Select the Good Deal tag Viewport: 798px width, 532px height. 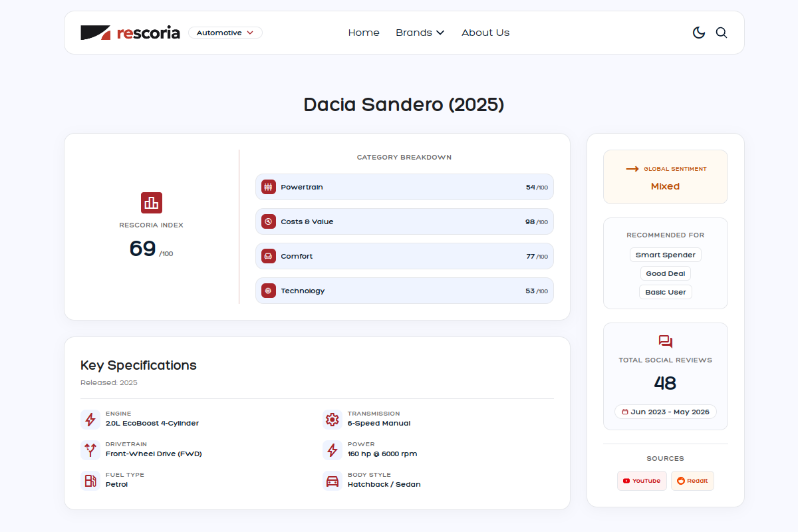pos(666,273)
